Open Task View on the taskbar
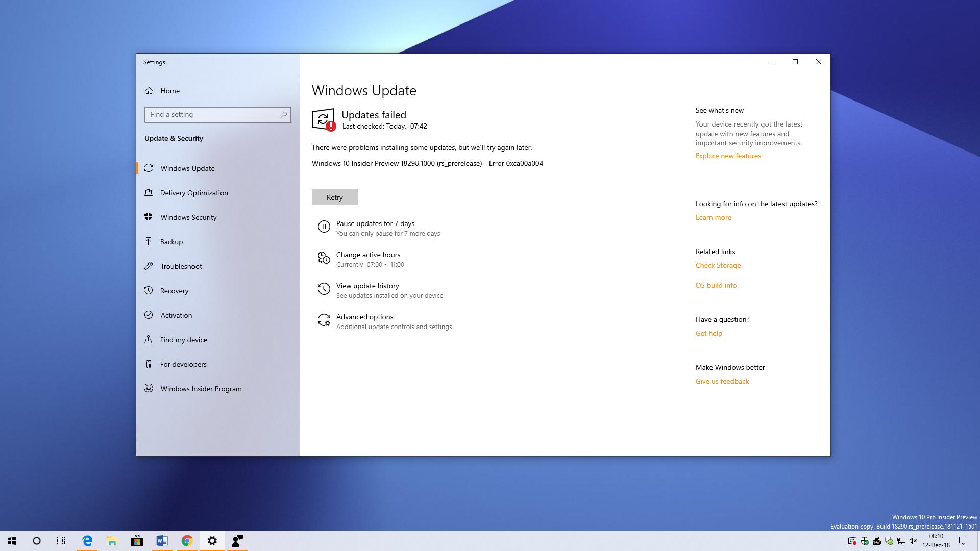 [x=61, y=541]
